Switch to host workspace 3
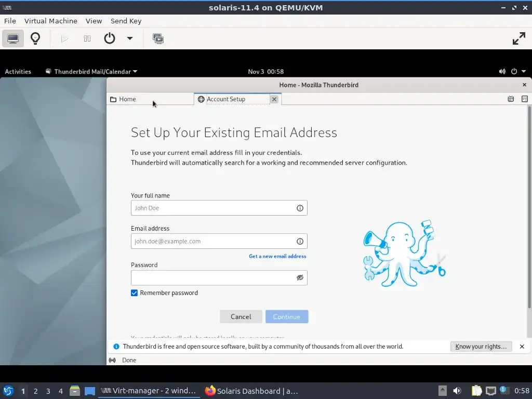The width and height of the screenshot is (532, 399). point(48,391)
